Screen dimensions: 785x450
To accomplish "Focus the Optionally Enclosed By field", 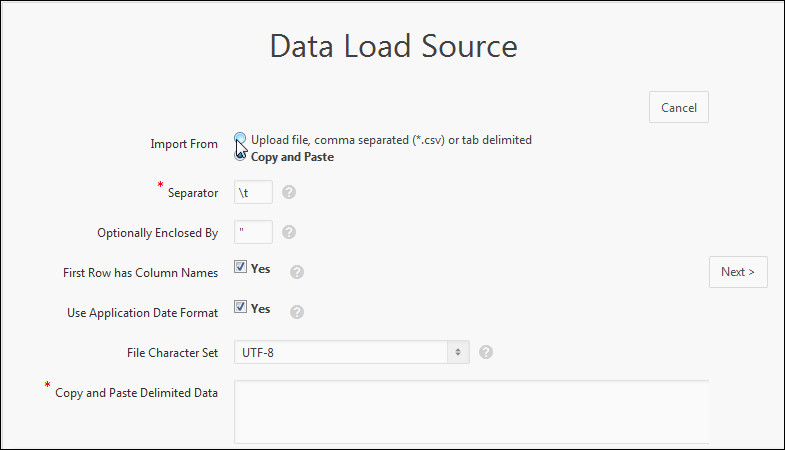I will click(253, 232).
